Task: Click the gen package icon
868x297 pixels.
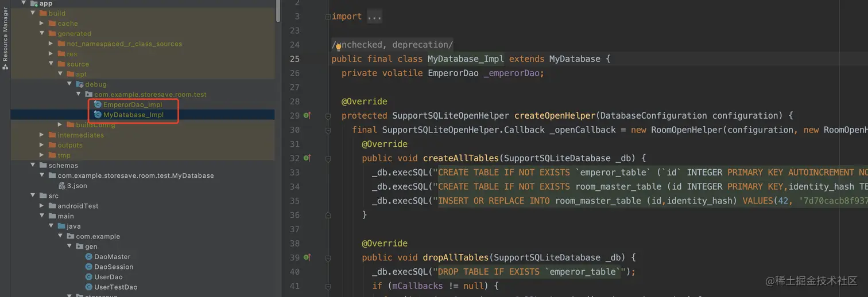Action: click(x=80, y=247)
